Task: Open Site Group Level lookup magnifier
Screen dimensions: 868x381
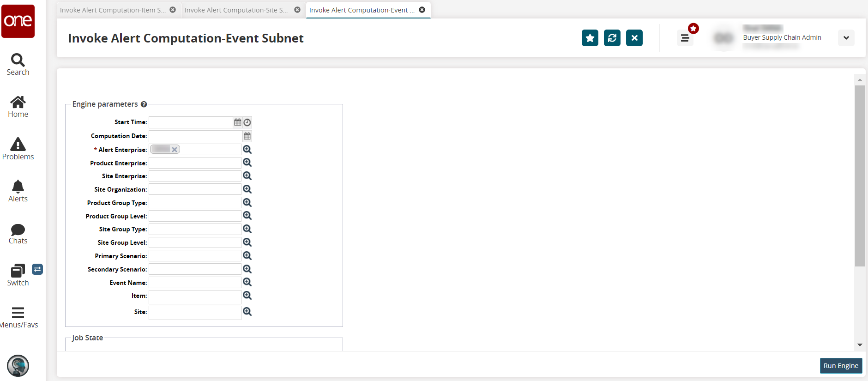Action: [x=247, y=242]
